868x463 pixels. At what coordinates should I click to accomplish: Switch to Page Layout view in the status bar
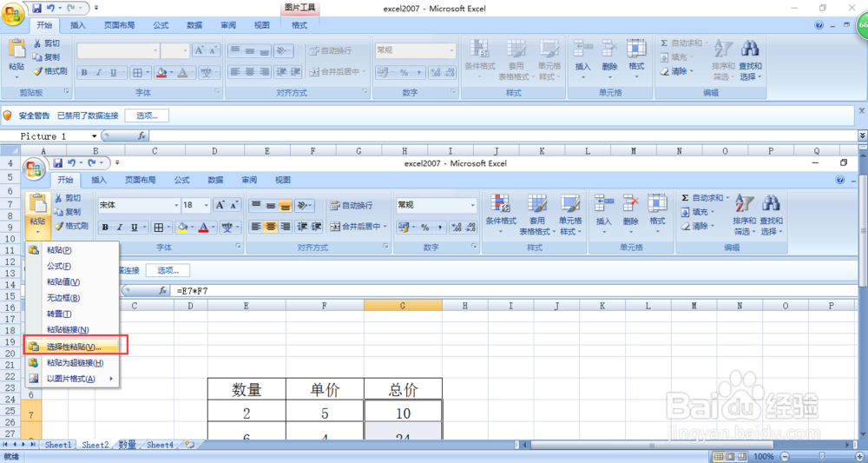pyautogui.click(x=730, y=456)
